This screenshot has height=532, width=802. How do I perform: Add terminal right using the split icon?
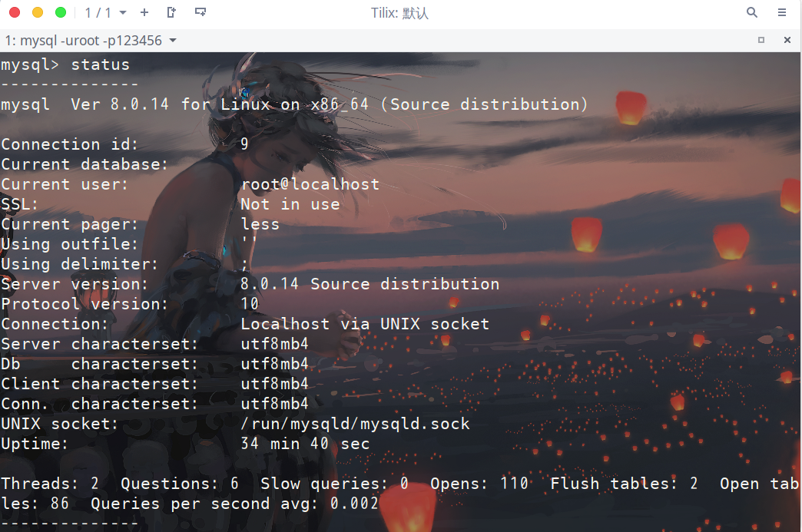[172, 12]
